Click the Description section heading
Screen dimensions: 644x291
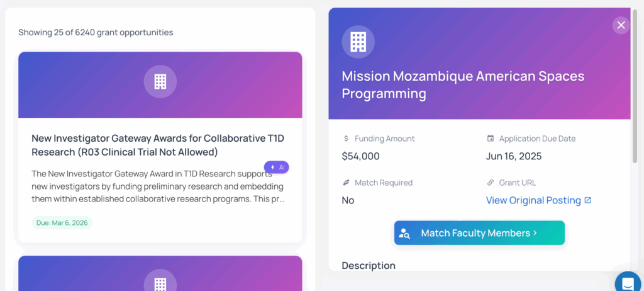369,265
